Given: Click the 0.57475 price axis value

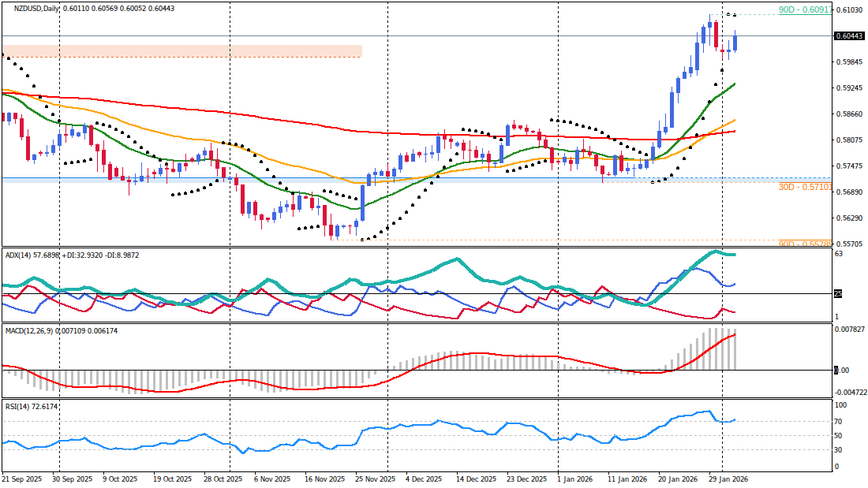Looking at the screenshot, I should coord(850,166).
